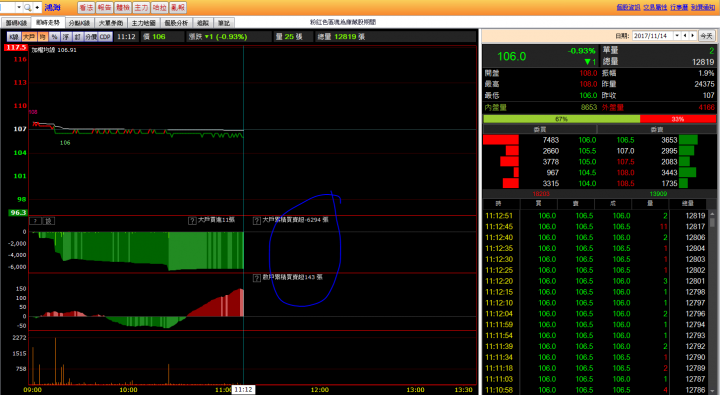Switch to the 籌碼K線 tab

[x=16, y=23]
